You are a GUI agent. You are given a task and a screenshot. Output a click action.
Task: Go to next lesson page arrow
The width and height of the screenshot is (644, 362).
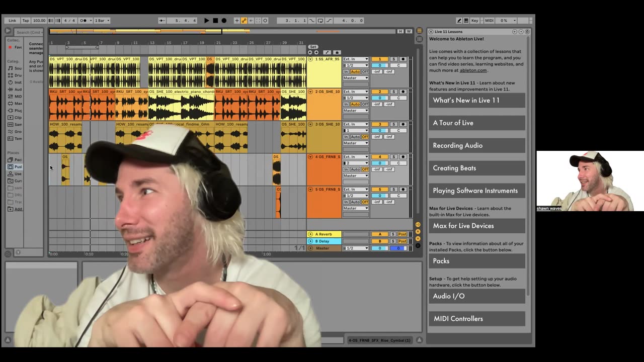[x=521, y=32]
